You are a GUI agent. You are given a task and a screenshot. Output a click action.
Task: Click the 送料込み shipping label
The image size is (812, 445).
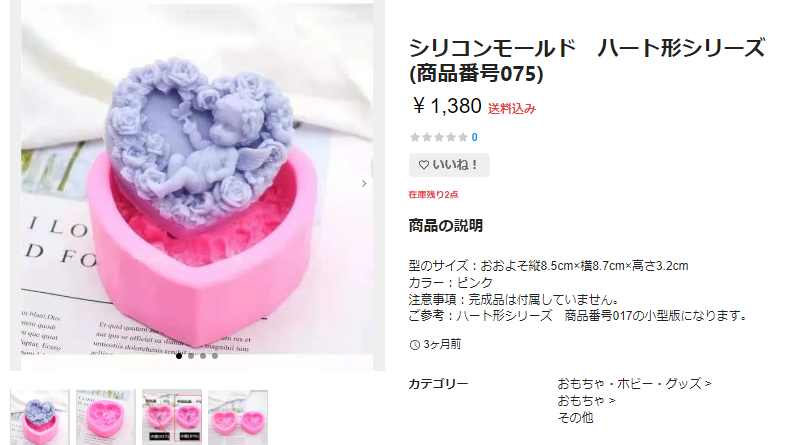(512, 109)
